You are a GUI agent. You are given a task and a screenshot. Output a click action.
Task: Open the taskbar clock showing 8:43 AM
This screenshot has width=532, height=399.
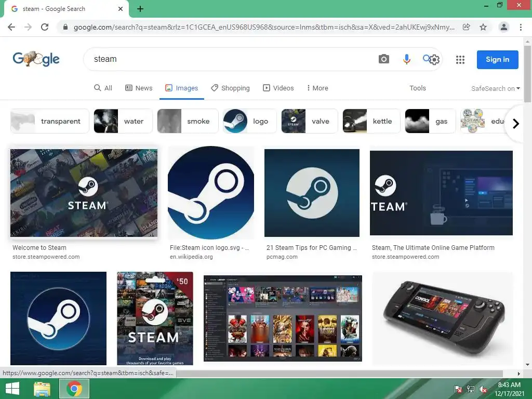point(509,389)
